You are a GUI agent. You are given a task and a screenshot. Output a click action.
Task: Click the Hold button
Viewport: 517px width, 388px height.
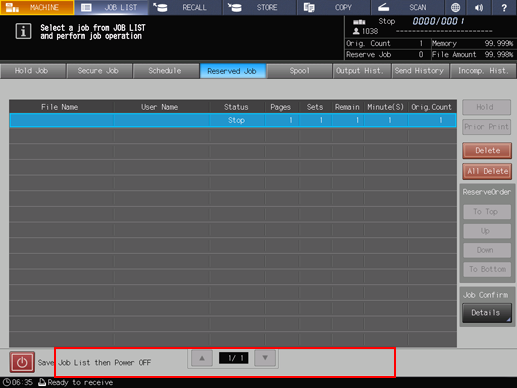coord(486,107)
